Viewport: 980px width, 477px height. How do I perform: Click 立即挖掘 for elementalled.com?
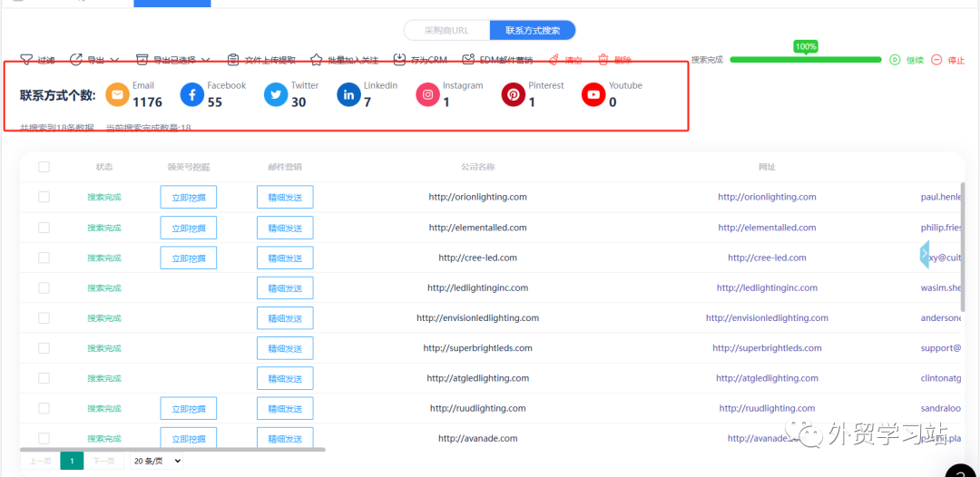click(189, 228)
